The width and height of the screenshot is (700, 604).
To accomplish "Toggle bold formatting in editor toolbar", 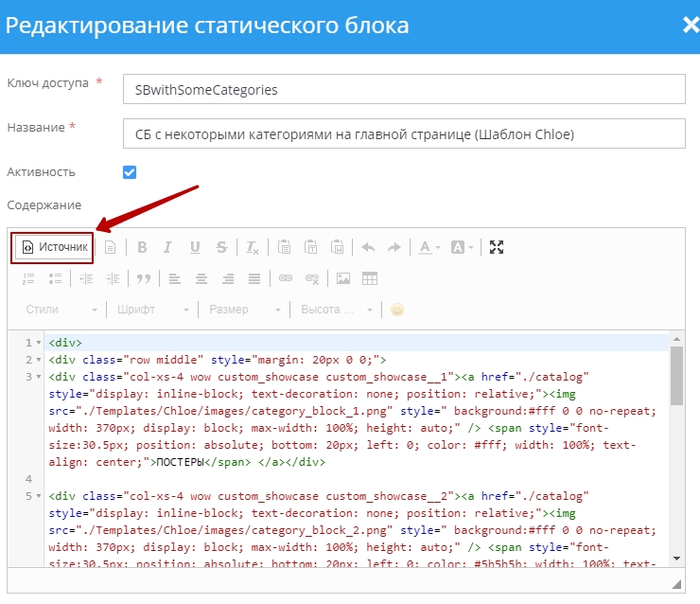I will [x=142, y=247].
